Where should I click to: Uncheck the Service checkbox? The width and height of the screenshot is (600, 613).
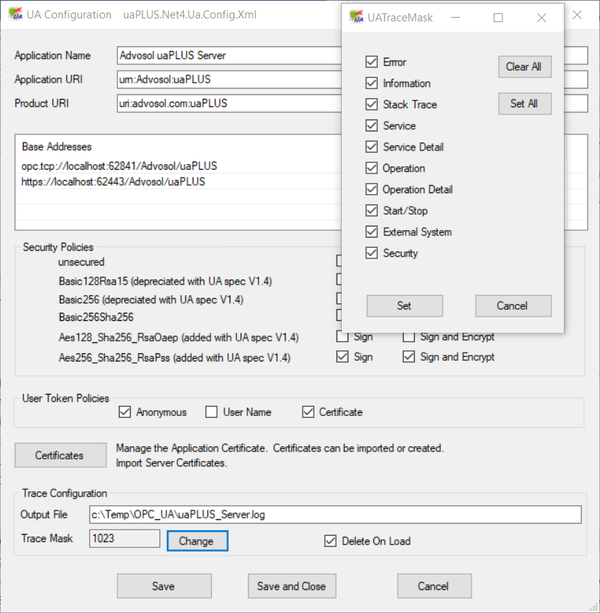click(x=371, y=125)
